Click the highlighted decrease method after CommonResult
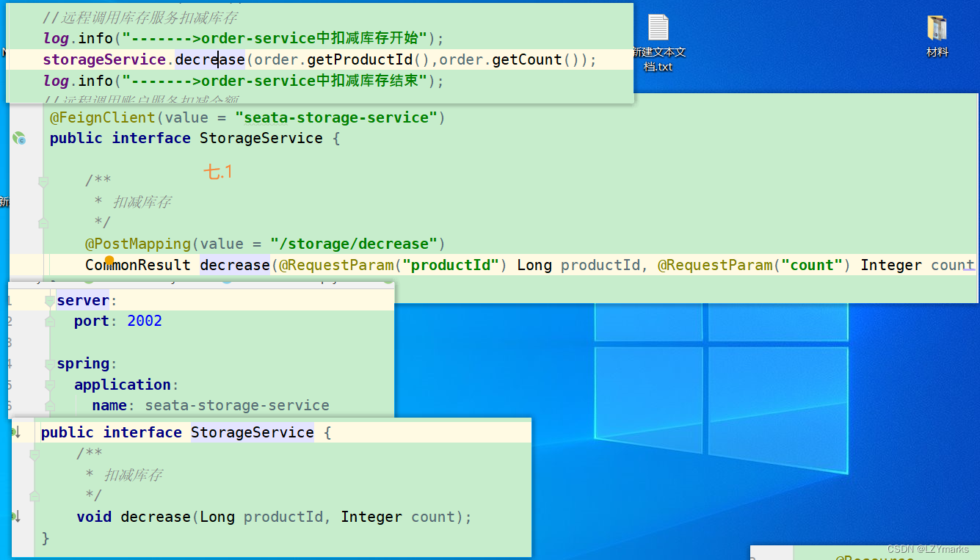980x560 pixels. pos(235,265)
